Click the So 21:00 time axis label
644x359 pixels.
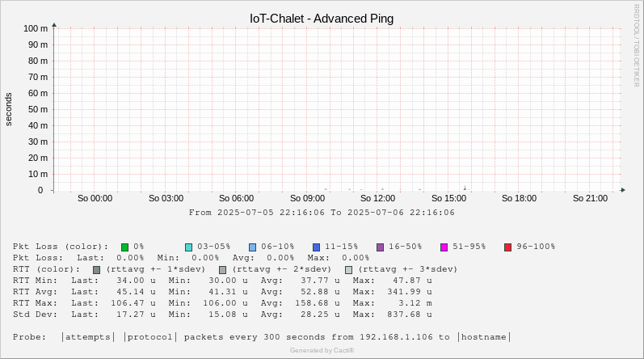(590, 198)
